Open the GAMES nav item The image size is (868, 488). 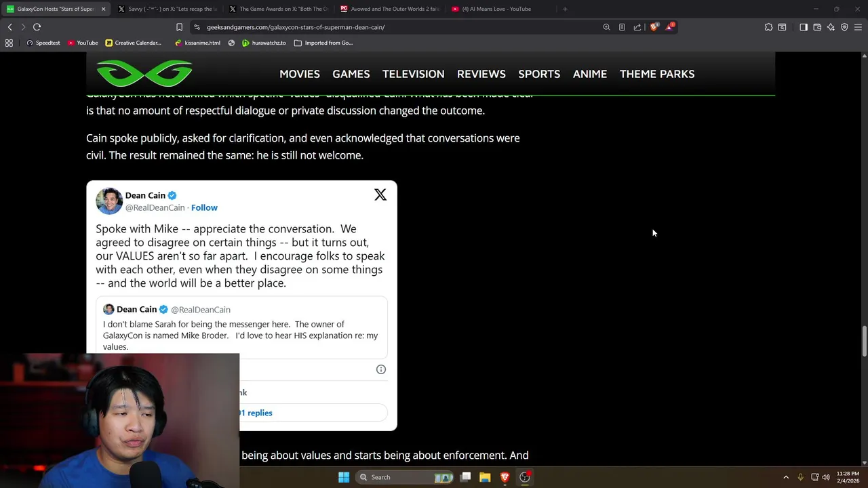[351, 74]
